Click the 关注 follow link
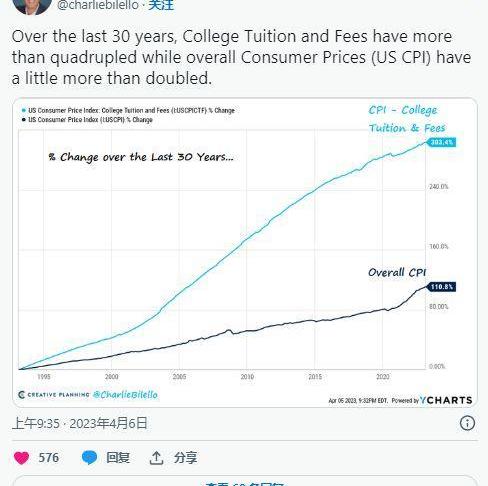This screenshot has width=488, height=486. tap(161, 5)
